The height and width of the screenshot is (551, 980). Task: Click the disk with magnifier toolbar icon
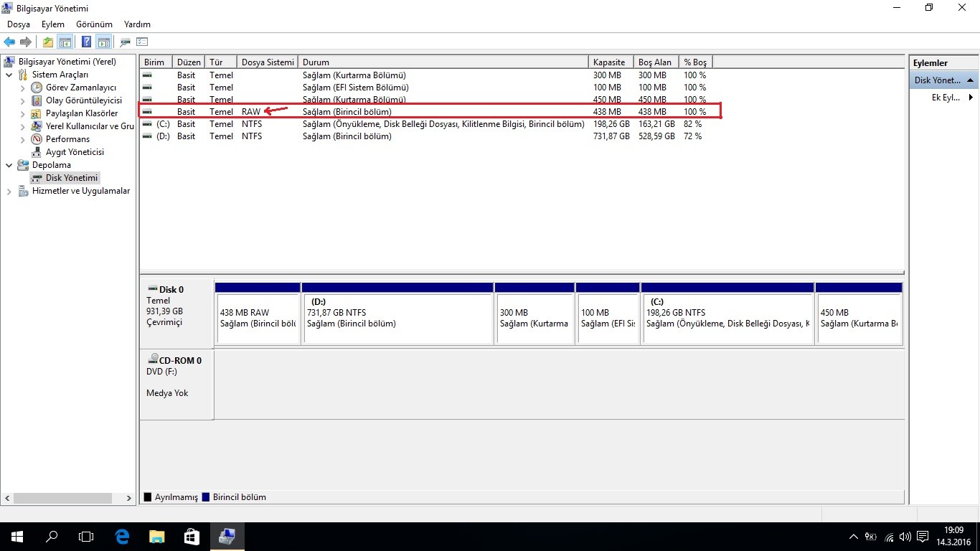click(x=125, y=42)
